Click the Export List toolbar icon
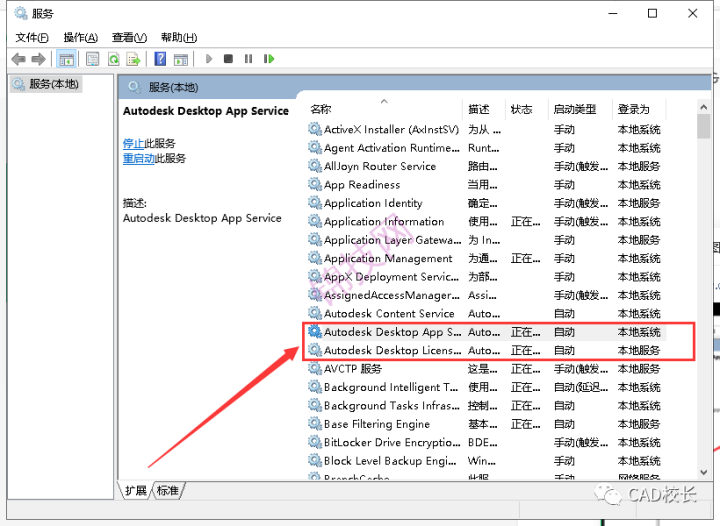Screen dimensions: 720x526 [135, 59]
